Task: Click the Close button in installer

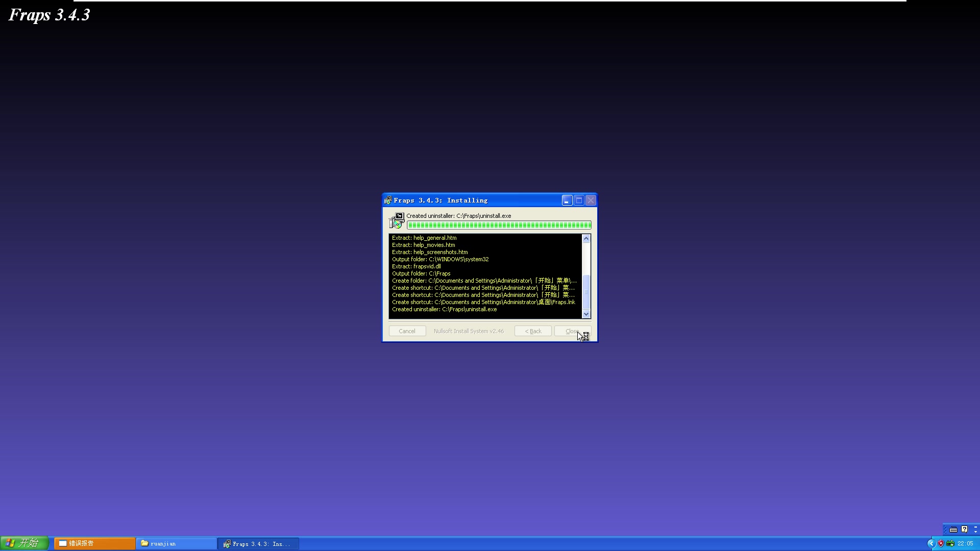Action: tap(573, 331)
